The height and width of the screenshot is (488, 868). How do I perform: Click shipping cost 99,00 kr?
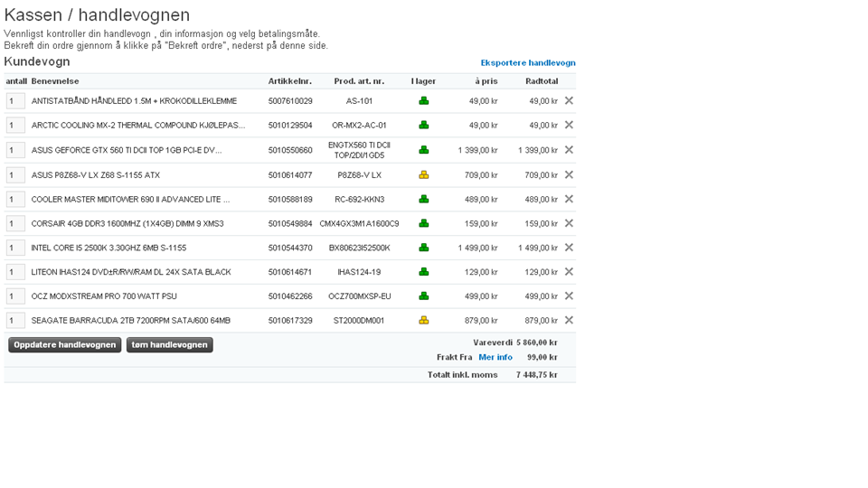(x=542, y=358)
